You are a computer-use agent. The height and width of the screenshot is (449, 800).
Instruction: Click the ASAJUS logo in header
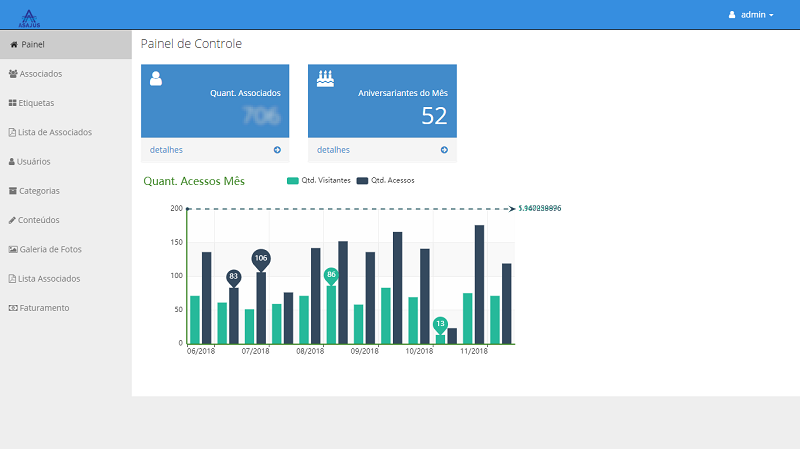pos(29,18)
